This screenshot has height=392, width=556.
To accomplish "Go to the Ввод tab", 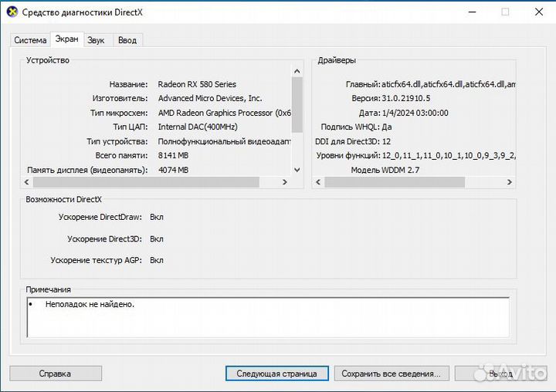I will [127, 40].
